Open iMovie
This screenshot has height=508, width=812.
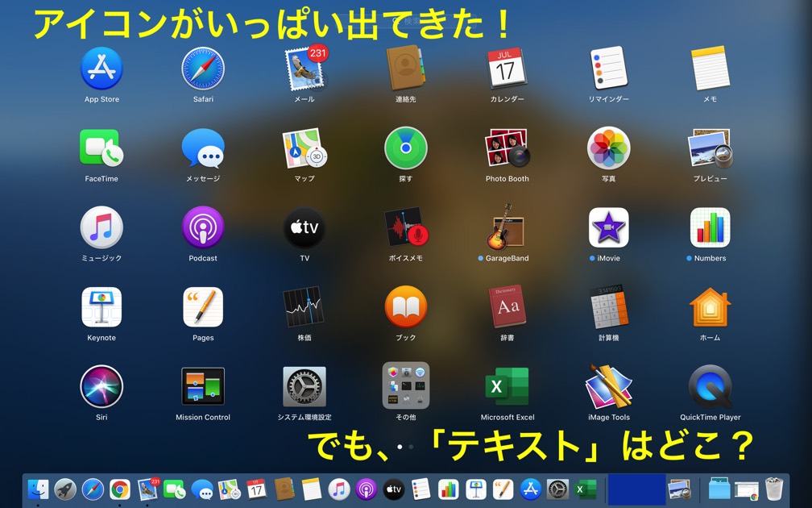point(608,228)
